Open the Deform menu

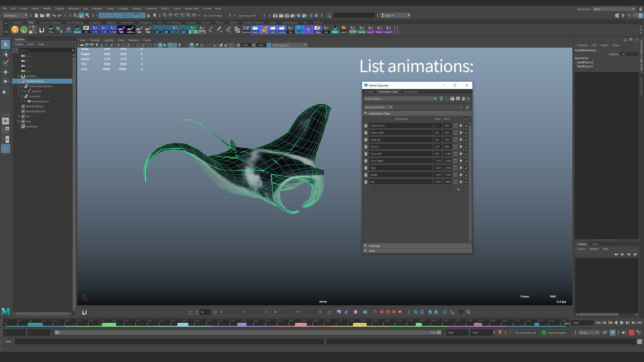[137, 8]
